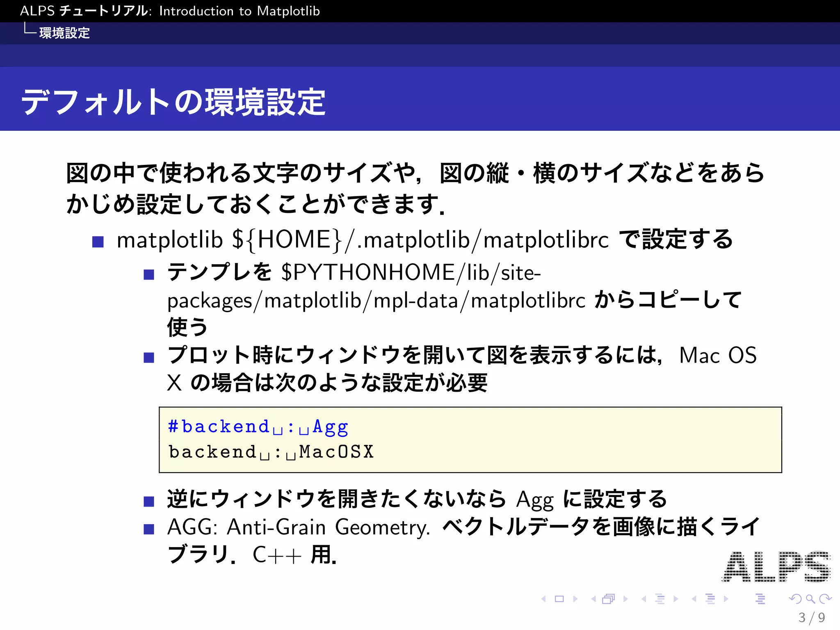
Task: Go to next section arrow
Action: click(x=726, y=599)
